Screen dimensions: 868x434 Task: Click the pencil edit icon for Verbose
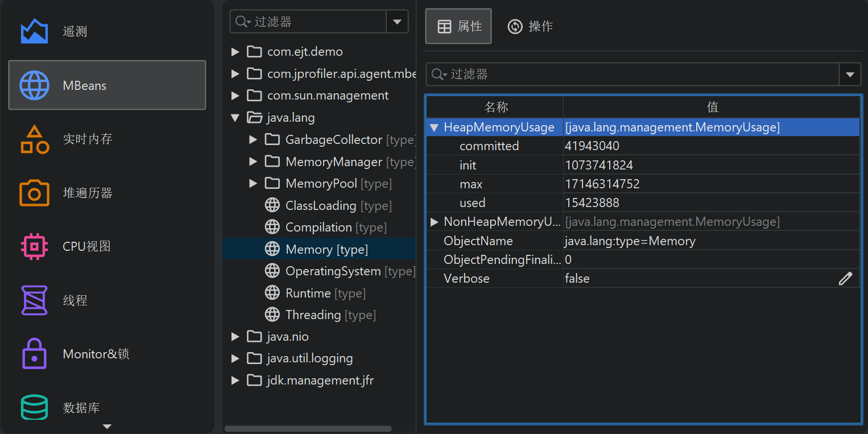845,279
